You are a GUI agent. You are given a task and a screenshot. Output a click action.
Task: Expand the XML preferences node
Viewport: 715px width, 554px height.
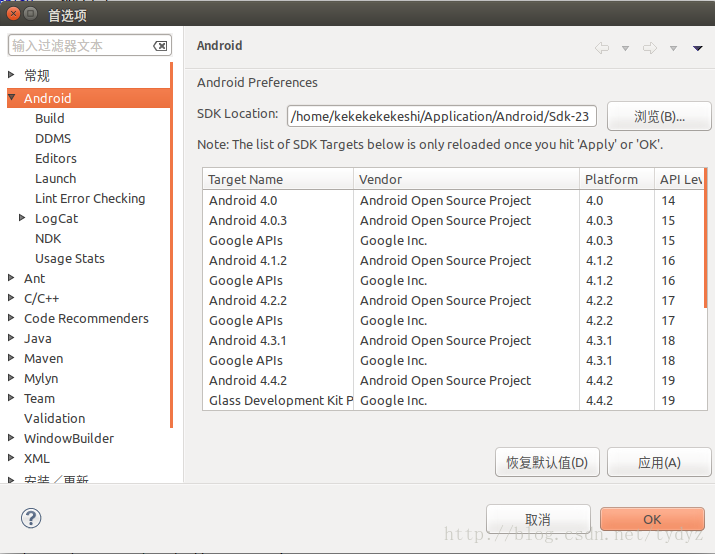(11, 458)
